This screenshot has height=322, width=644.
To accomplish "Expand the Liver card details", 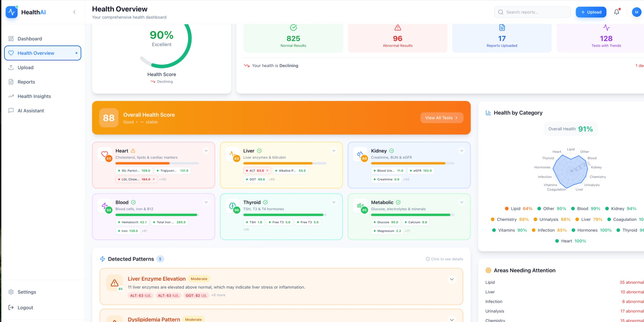I will (334, 151).
